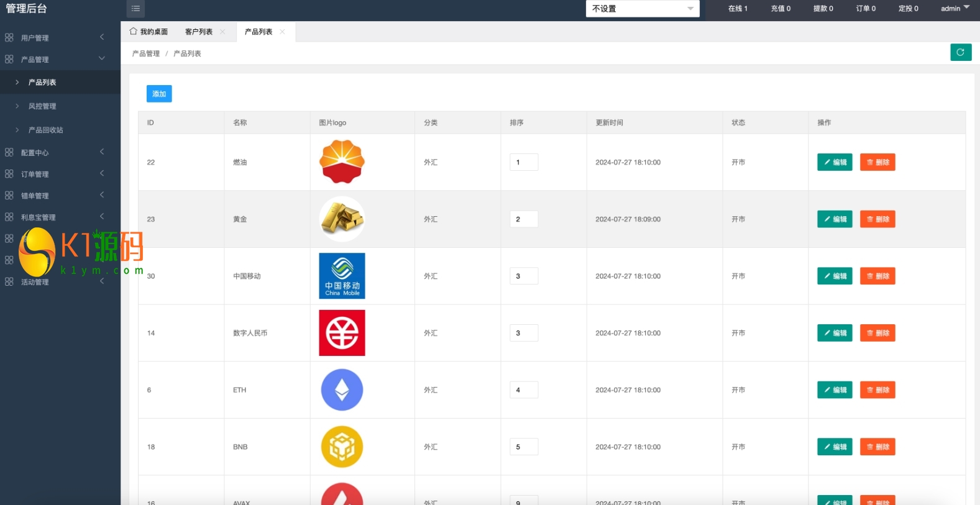This screenshot has width=980, height=505.
Task: Click the 错单管理 grid icon
Action: tap(9, 195)
